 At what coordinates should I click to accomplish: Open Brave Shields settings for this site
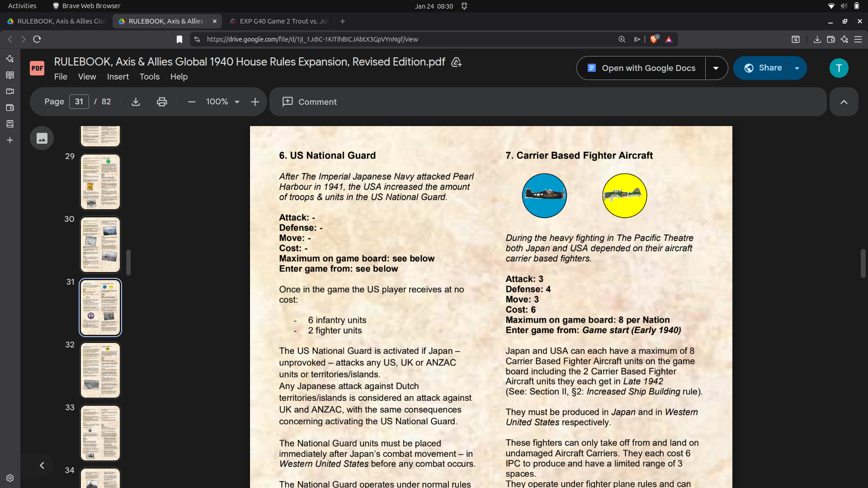(x=654, y=39)
